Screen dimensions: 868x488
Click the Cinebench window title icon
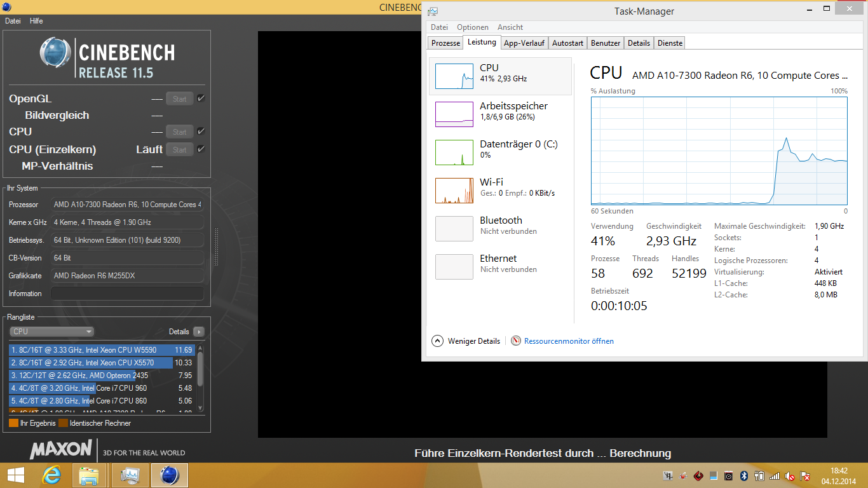[x=6, y=6]
